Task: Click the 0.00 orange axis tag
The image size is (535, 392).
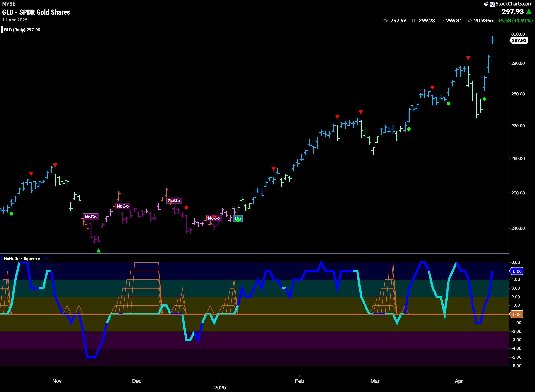Action: (517, 314)
